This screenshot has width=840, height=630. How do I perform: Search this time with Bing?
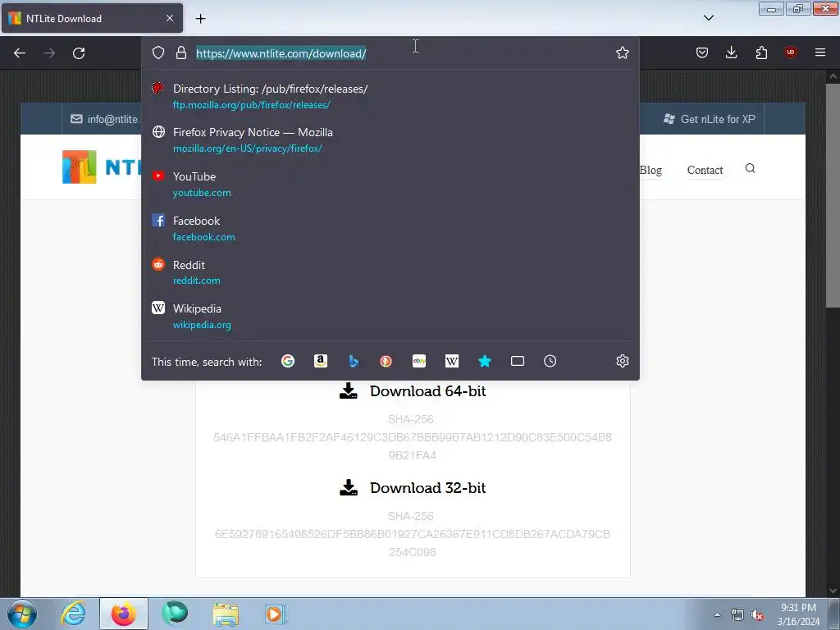coord(353,361)
